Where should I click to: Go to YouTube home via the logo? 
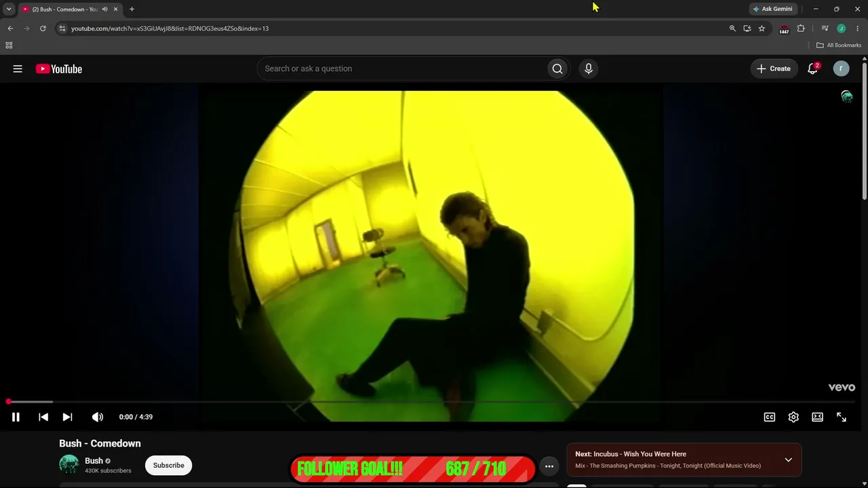59,68
